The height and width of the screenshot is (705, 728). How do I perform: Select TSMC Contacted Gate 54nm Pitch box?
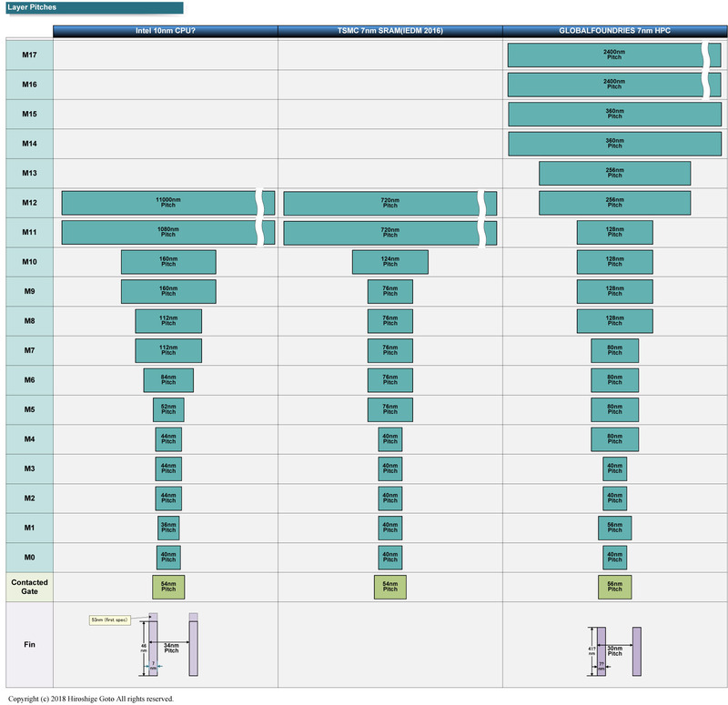[x=390, y=587]
